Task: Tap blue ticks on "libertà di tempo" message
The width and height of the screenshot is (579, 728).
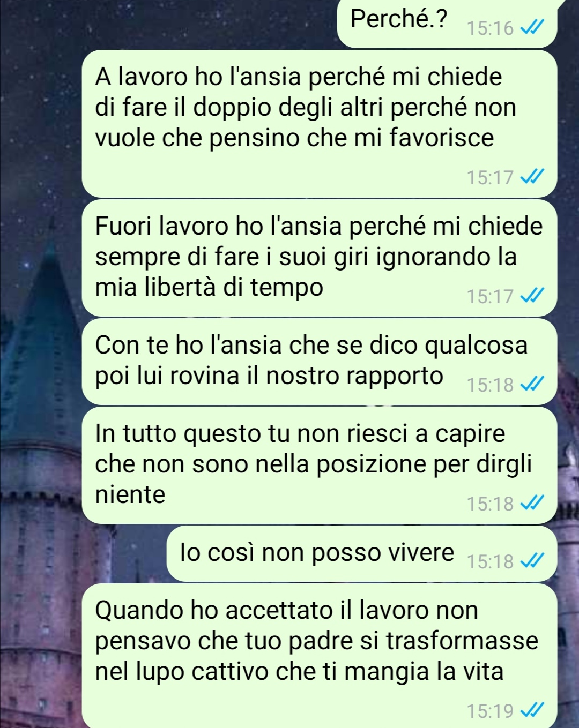Action: [533, 296]
